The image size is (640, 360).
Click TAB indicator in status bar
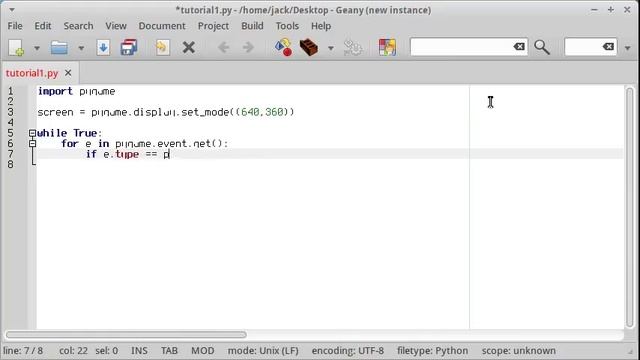click(x=169, y=351)
